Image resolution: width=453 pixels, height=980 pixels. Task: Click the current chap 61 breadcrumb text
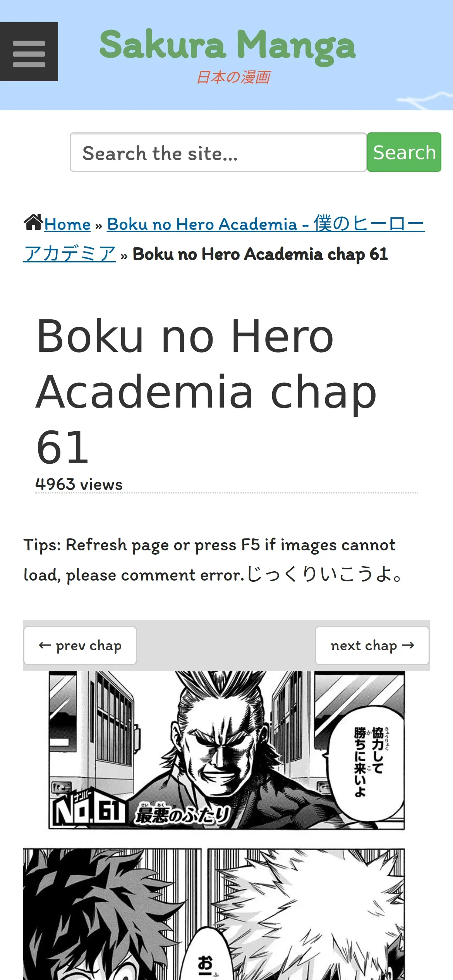click(x=260, y=254)
